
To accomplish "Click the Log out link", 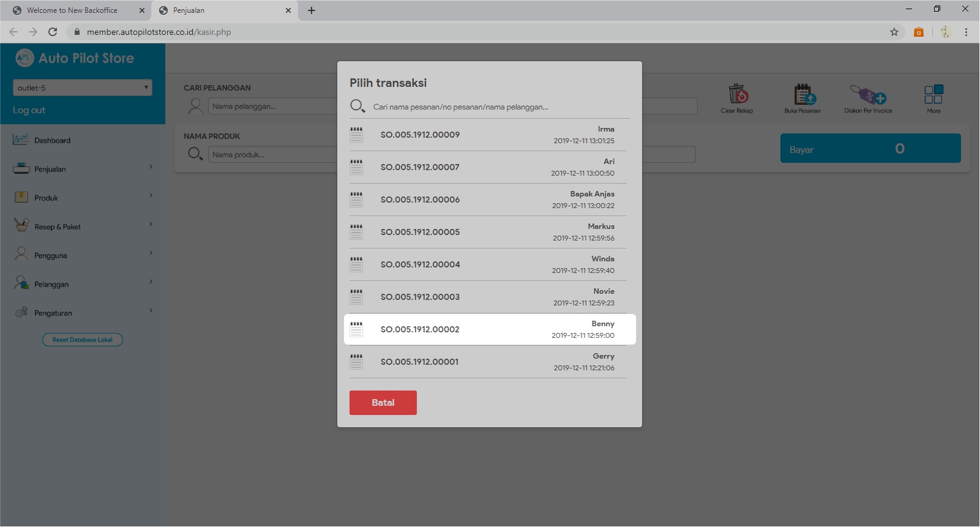I will (29, 110).
